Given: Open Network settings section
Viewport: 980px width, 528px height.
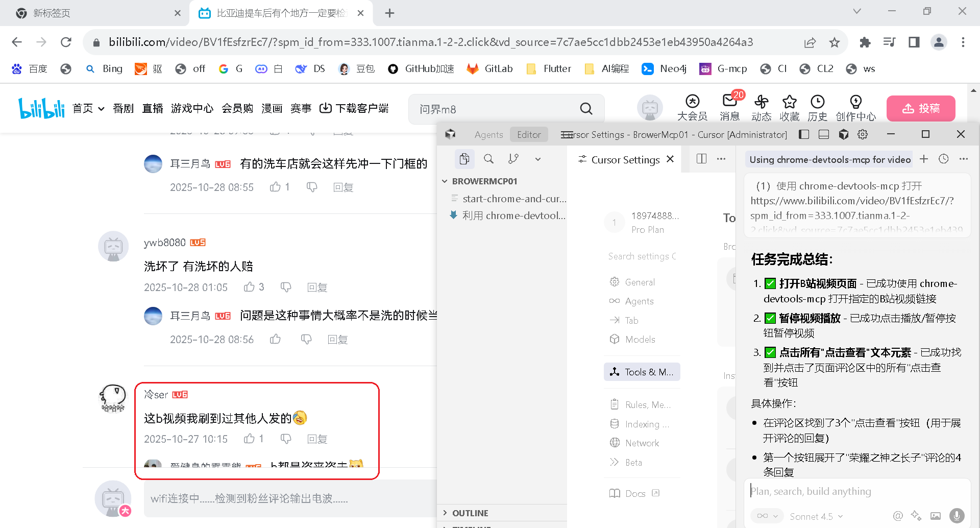Looking at the screenshot, I should (x=642, y=443).
